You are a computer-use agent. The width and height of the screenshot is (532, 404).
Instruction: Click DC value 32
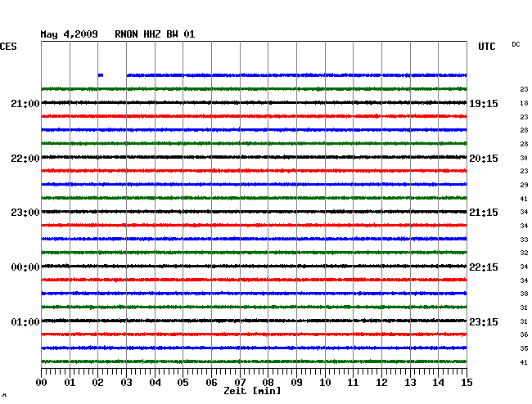click(524, 253)
